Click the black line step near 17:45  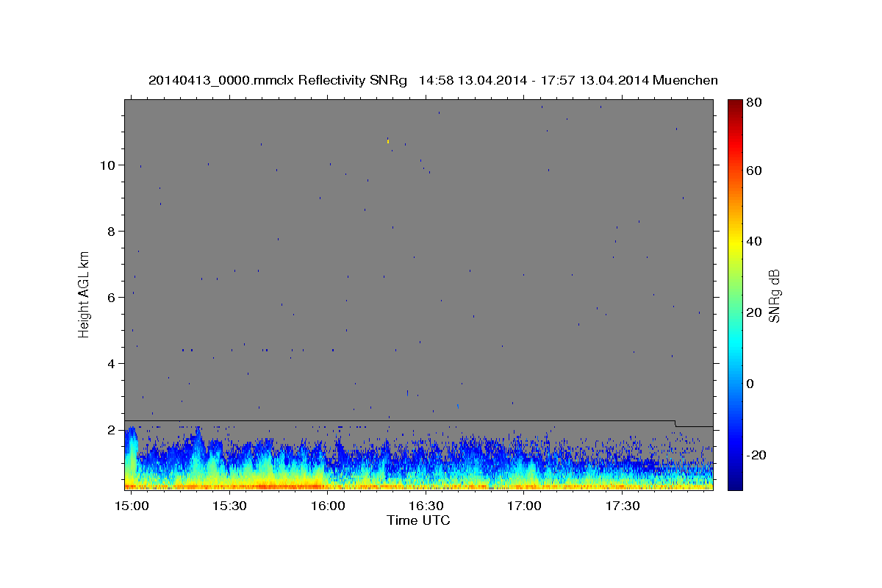(x=675, y=423)
